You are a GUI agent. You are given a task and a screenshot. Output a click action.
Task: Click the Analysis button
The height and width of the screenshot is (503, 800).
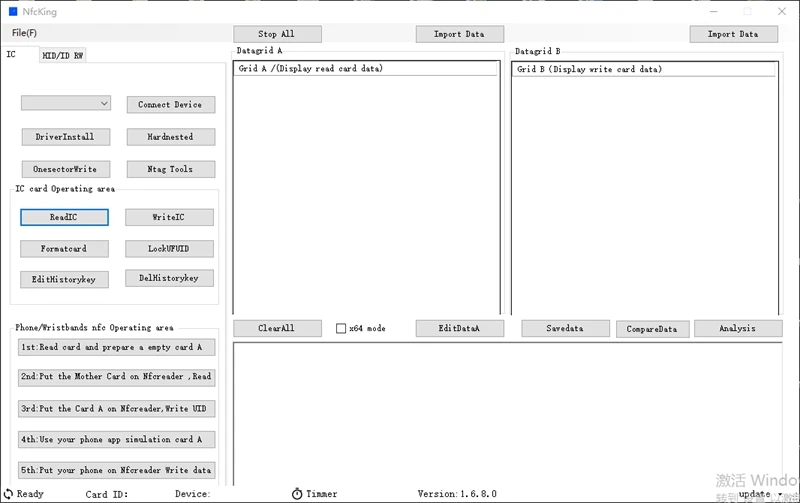pos(738,329)
